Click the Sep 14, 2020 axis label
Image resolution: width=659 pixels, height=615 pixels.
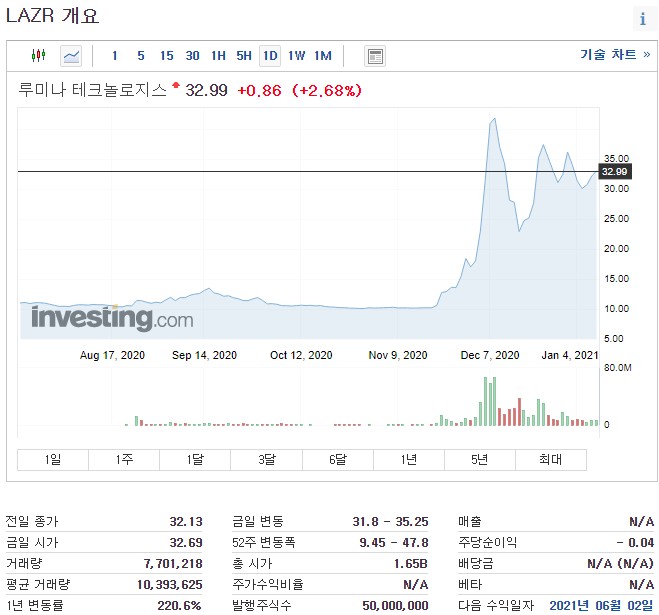[204, 355]
